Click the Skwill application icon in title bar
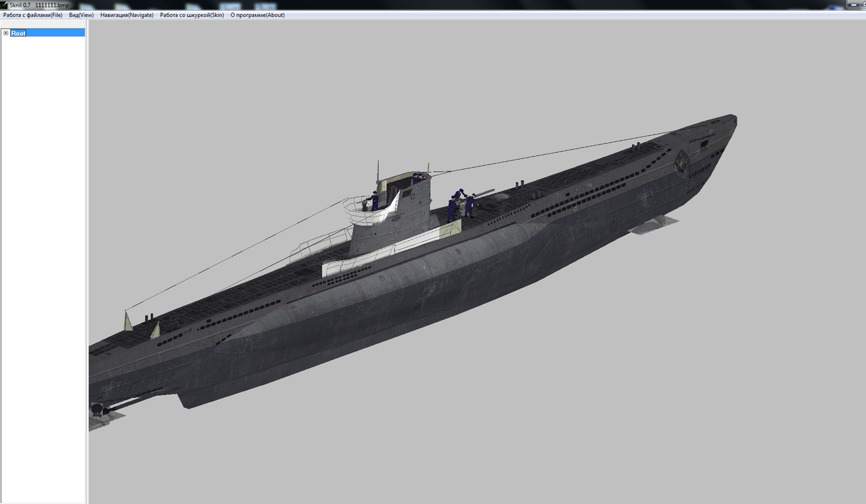 (x=4, y=5)
